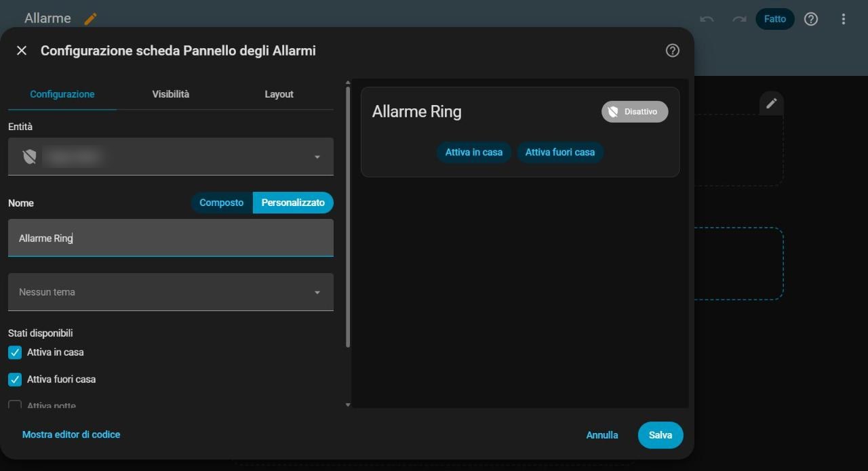Open dialog help question-mark icon
Image resolution: width=868 pixels, height=471 pixels.
(673, 50)
